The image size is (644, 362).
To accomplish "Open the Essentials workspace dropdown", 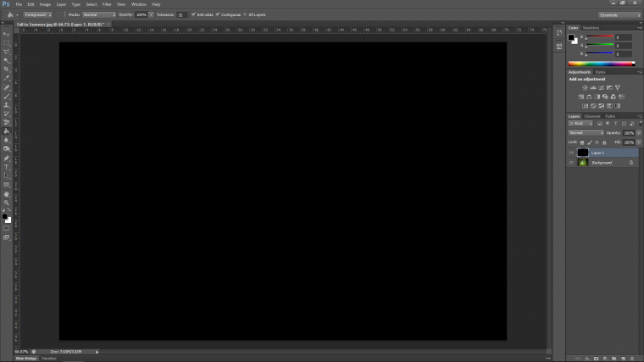I will [x=619, y=15].
